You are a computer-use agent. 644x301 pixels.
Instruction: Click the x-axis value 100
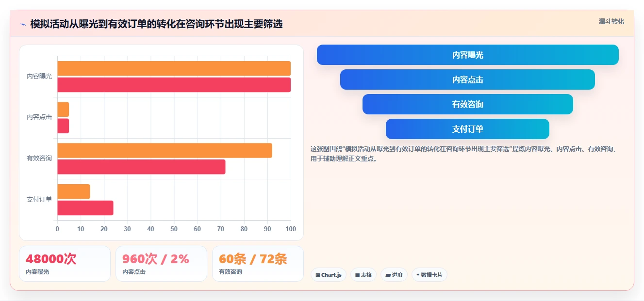pyautogui.click(x=291, y=229)
